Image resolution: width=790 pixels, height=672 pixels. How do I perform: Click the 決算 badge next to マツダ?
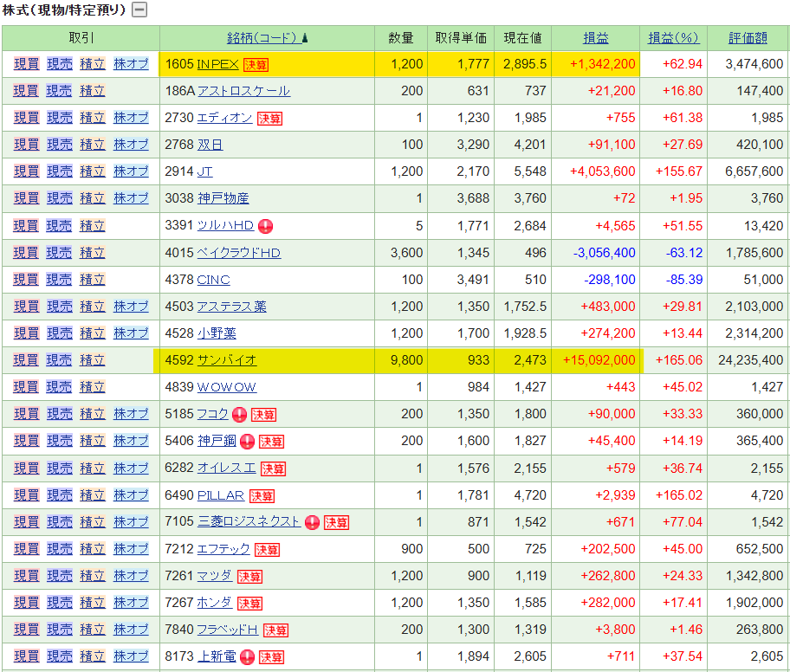click(x=249, y=577)
